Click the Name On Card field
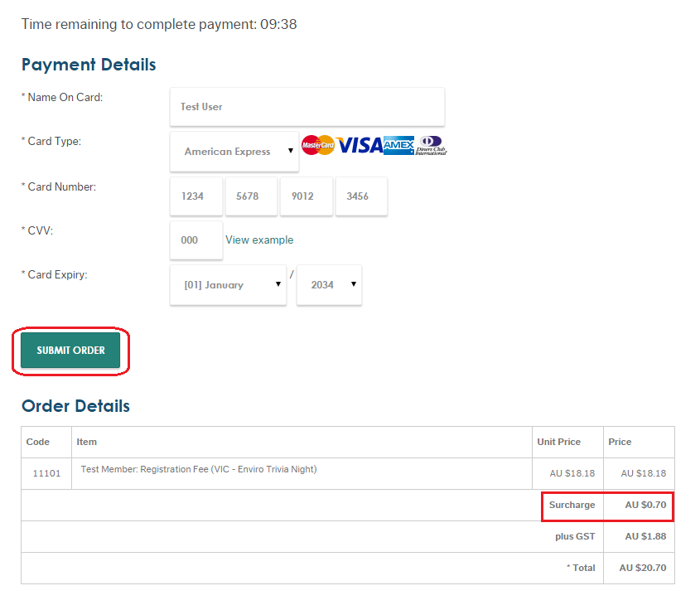Viewport: 700px width, 605px height. pos(307,107)
